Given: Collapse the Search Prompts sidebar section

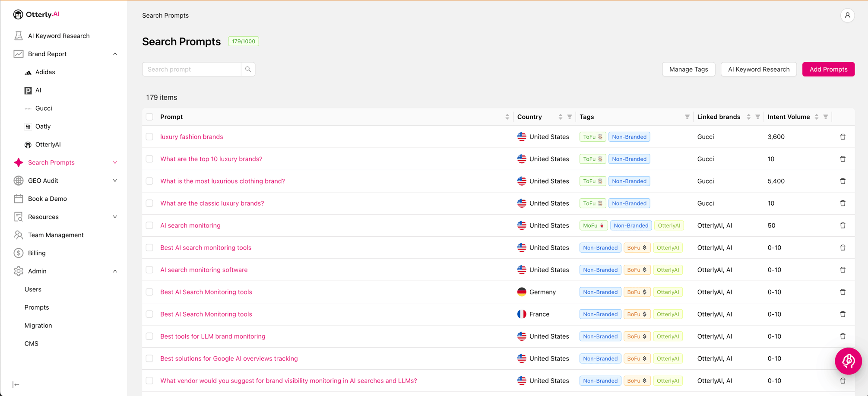Looking at the screenshot, I should click(x=115, y=162).
